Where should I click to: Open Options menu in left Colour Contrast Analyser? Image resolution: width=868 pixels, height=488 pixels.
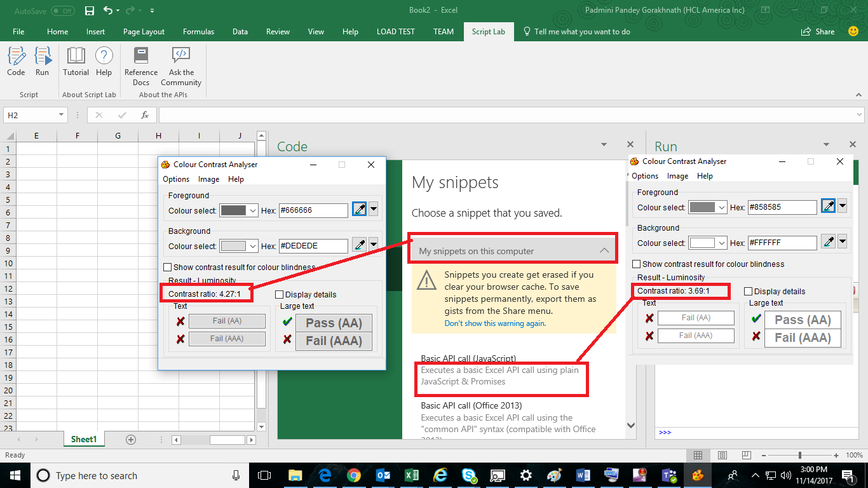click(176, 179)
